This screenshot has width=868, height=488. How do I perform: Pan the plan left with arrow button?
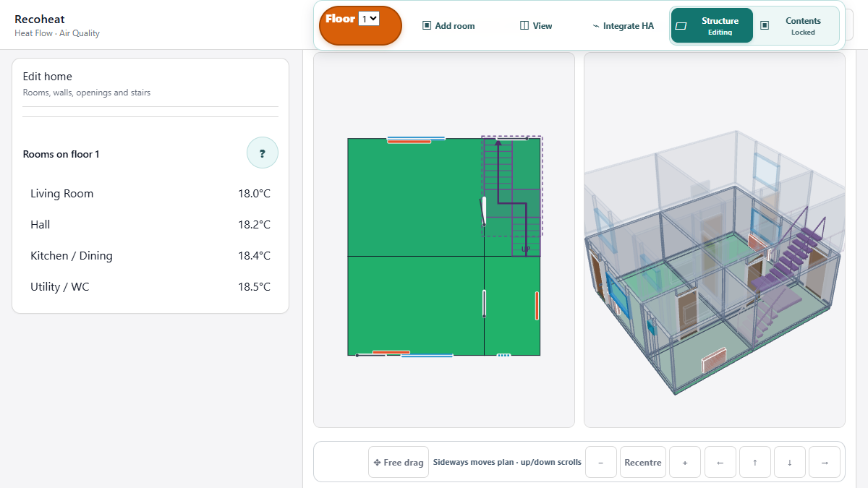pyautogui.click(x=720, y=462)
